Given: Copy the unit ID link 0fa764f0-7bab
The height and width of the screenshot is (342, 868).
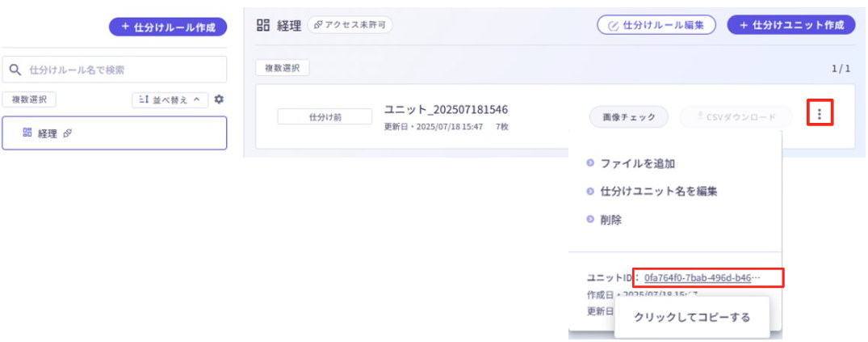Looking at the screenshot, I should click(x=701, y=278).
